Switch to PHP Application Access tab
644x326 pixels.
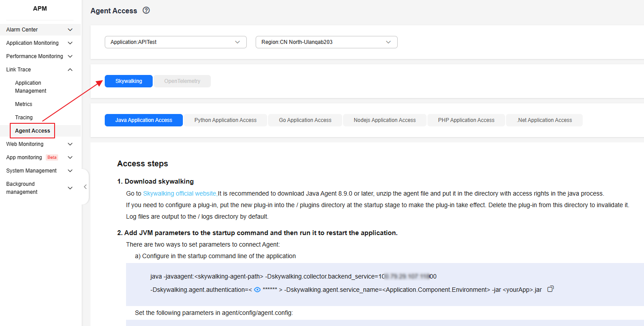pos(466,120)
